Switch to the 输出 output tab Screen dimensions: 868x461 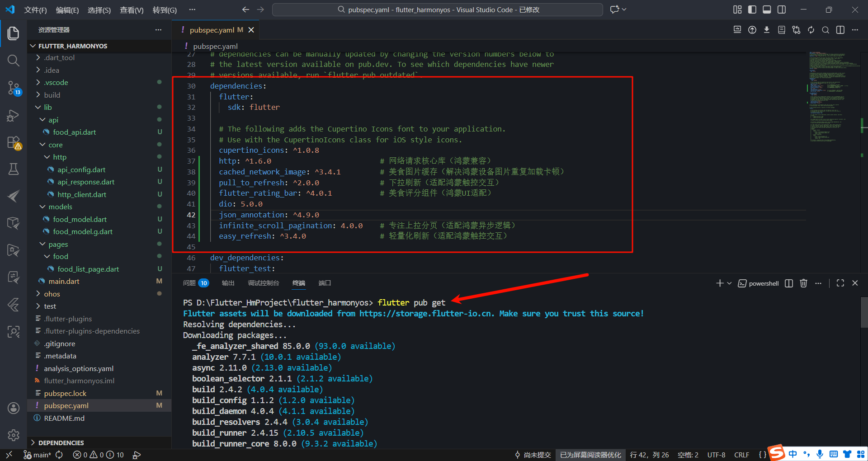[x=228, y=283]
